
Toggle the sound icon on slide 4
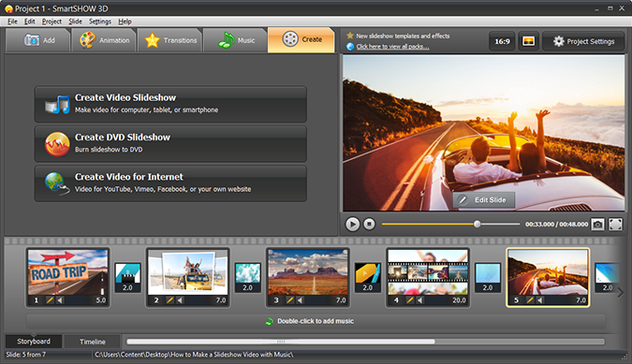[x=420, y=300]
